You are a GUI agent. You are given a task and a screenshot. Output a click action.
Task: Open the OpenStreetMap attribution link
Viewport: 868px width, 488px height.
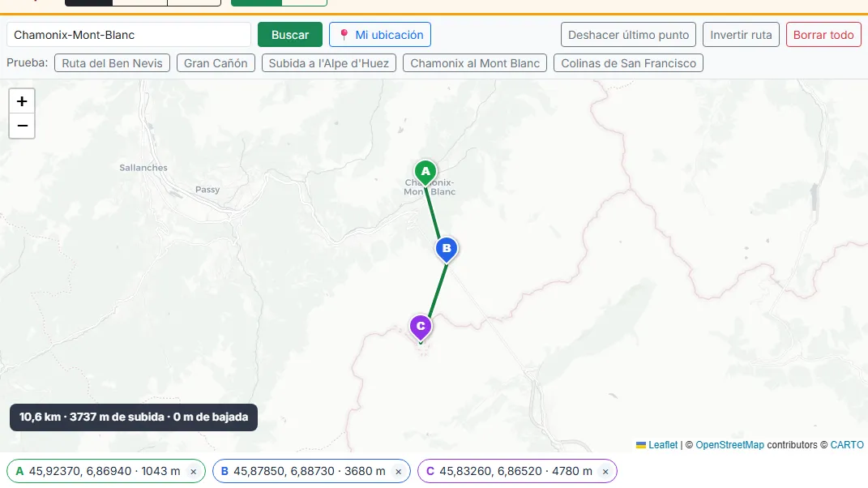pos(729,445)
